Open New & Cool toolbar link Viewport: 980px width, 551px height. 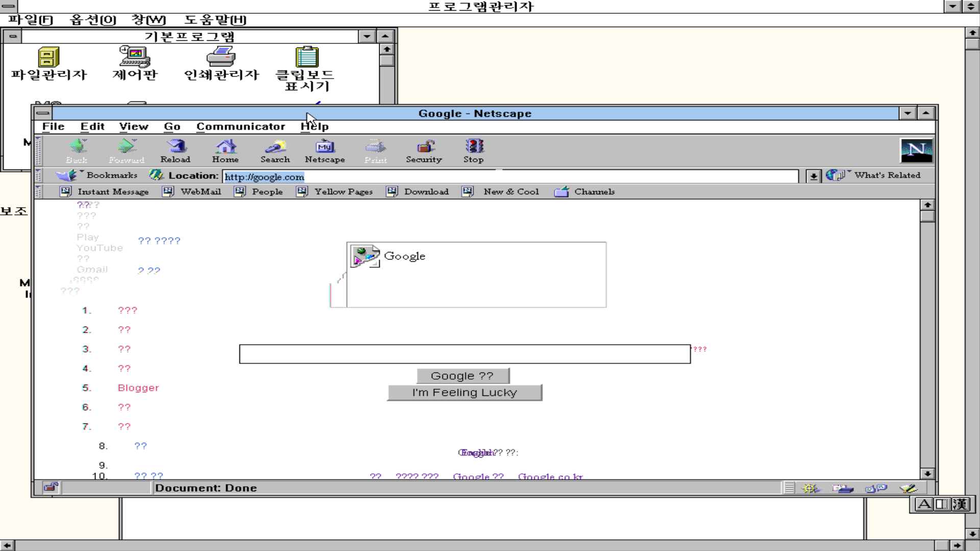(501, 191)
